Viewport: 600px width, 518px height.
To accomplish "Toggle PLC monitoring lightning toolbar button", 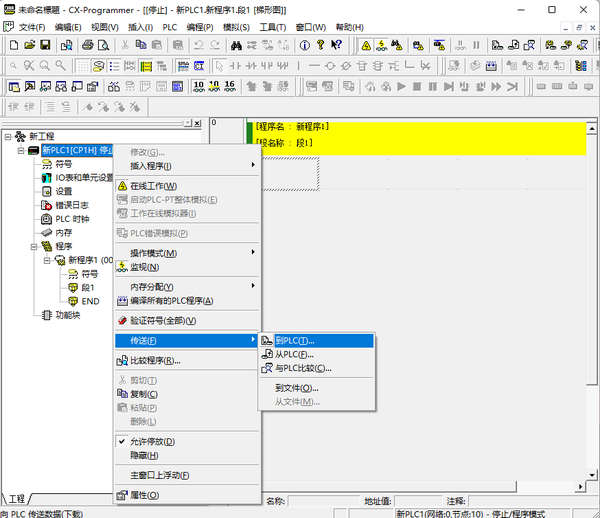I will click(x=382, y=46).
